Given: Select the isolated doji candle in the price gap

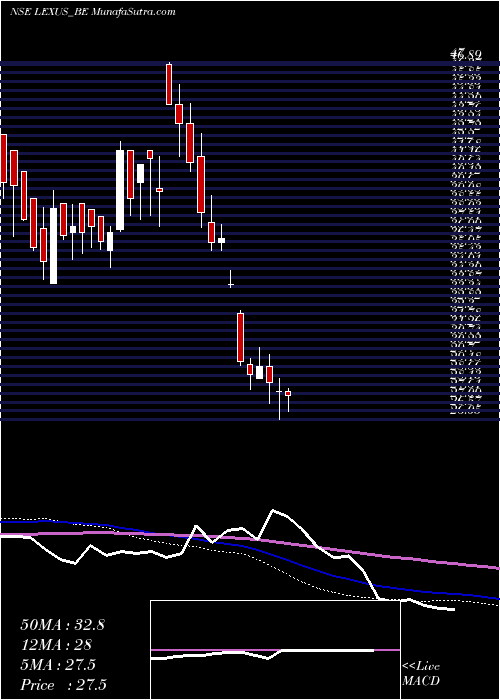Looking at the screenshot, I should [231, 279].
